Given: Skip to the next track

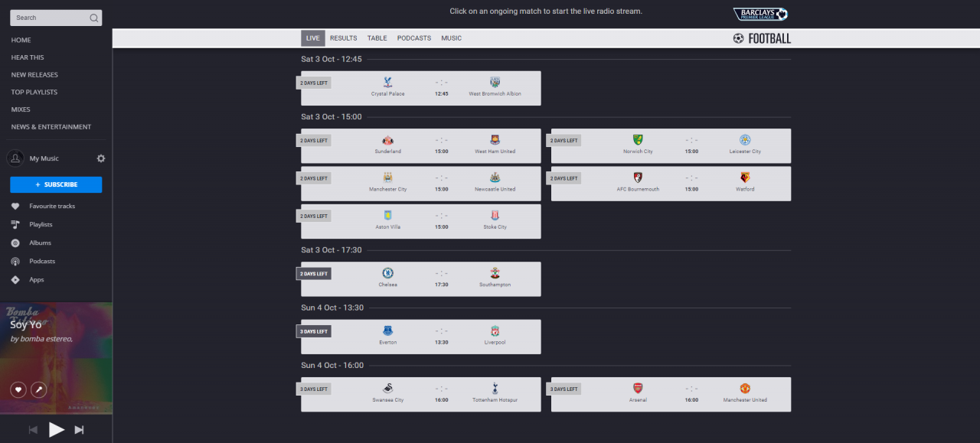Looking at the screenshot, I should [79, 430].
